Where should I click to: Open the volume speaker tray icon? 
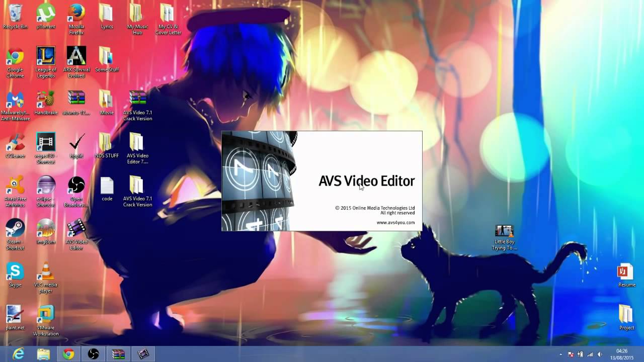point(599,354)
